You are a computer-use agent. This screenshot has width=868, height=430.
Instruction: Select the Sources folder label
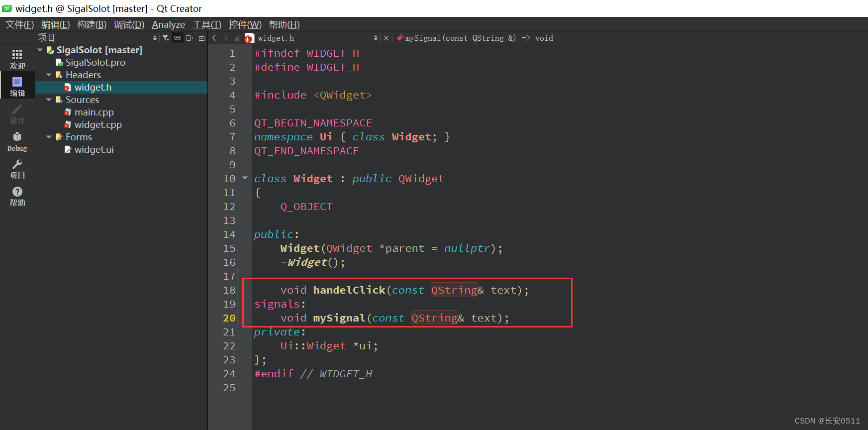pos(82,100)
